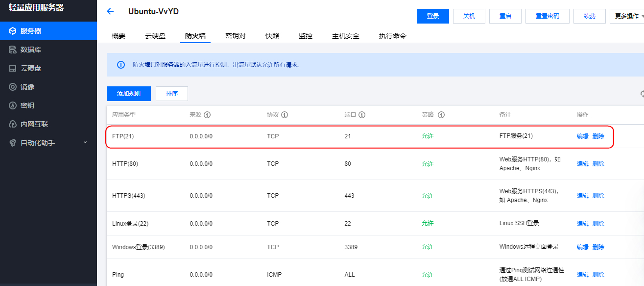This screenshot has height=286, width=644.
Task: Go to the 执行命令 tab
Action: tap(392, 36)
